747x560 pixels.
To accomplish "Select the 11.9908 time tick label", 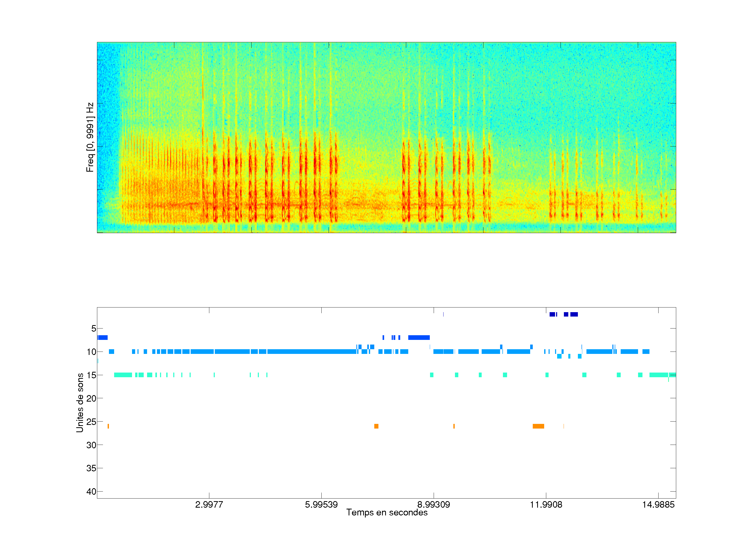I will pos(546,505).
